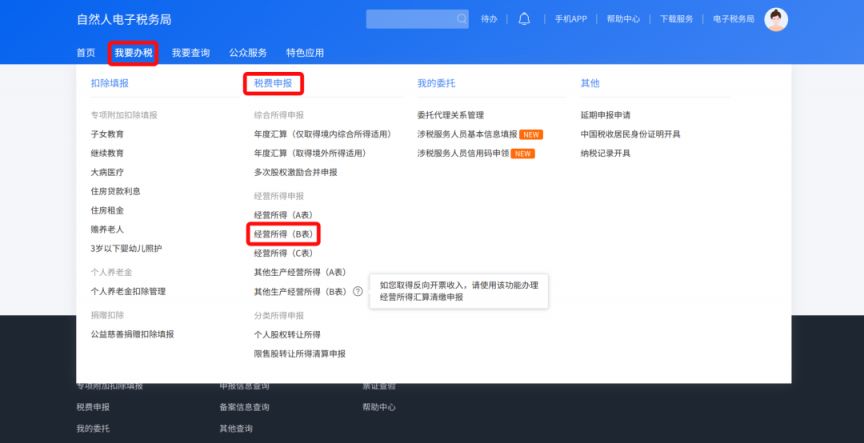Open 住房贷款利息 deduction entry
864x443 pixels.
coord(116,191)
